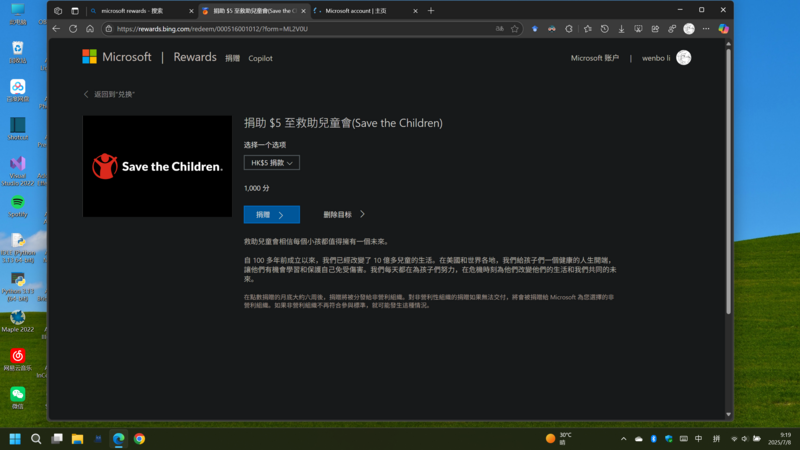
Task: Open the HK$5 捐款 dropdown
Action: 271,162
